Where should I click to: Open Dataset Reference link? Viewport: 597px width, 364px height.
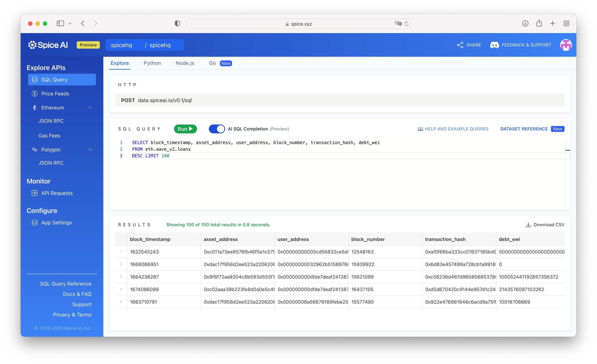pos(524,129)
